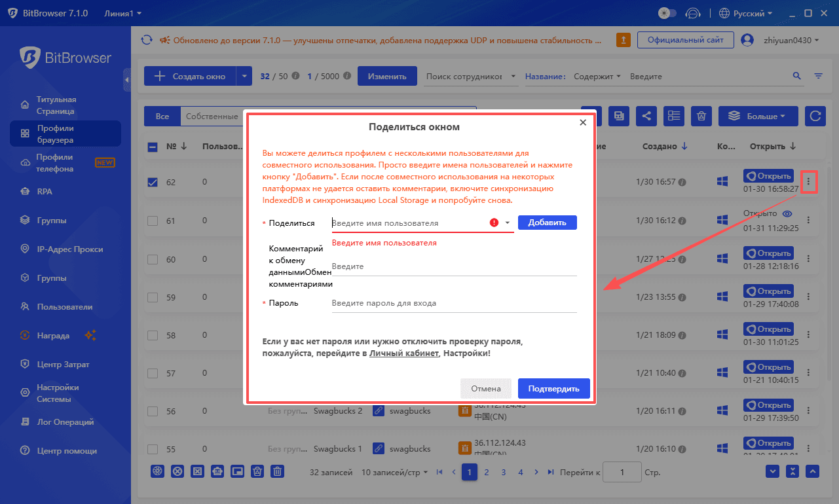Click Отмена in the dialog
839x504 pixels.
point(486,388)
